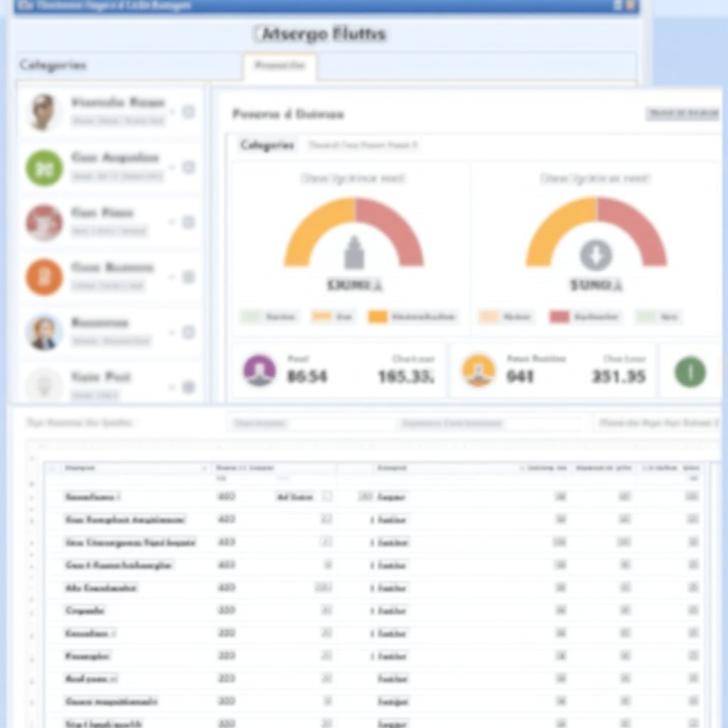Check the last-column box in first table row
Image resolution: width=728 pixels, height=728 pixels.
(692, 497)
